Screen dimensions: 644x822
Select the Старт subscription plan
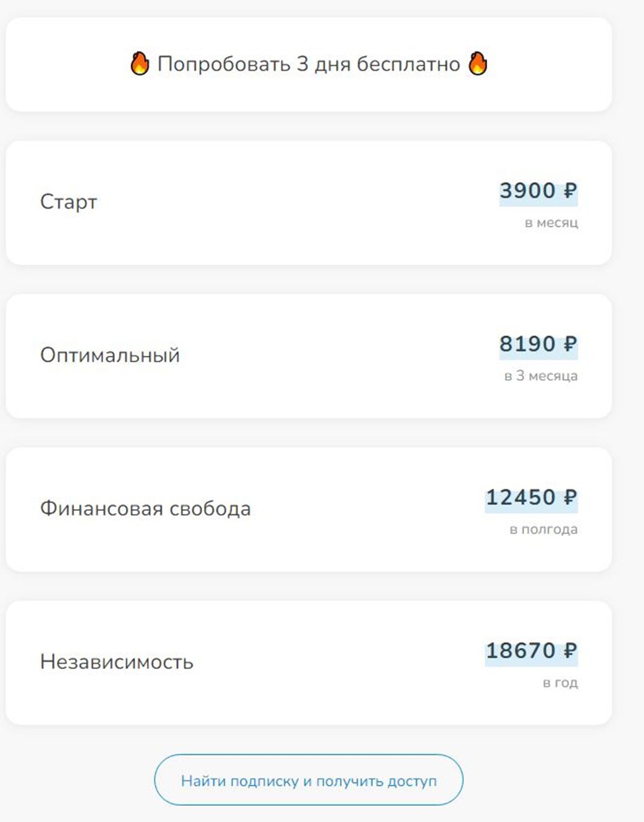(308, 203)
